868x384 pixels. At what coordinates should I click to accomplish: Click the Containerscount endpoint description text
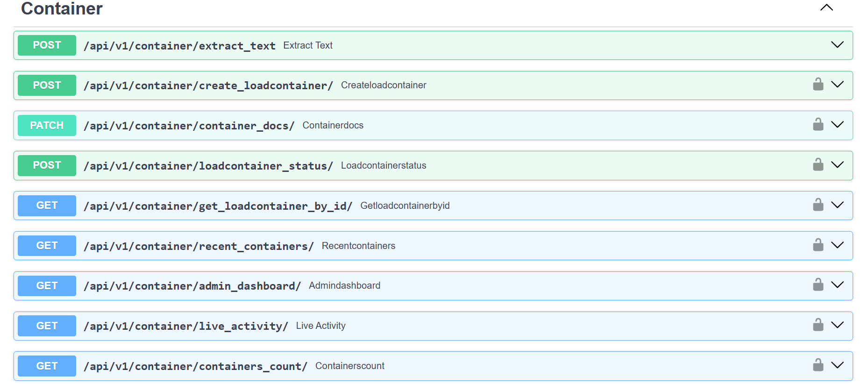349,366
